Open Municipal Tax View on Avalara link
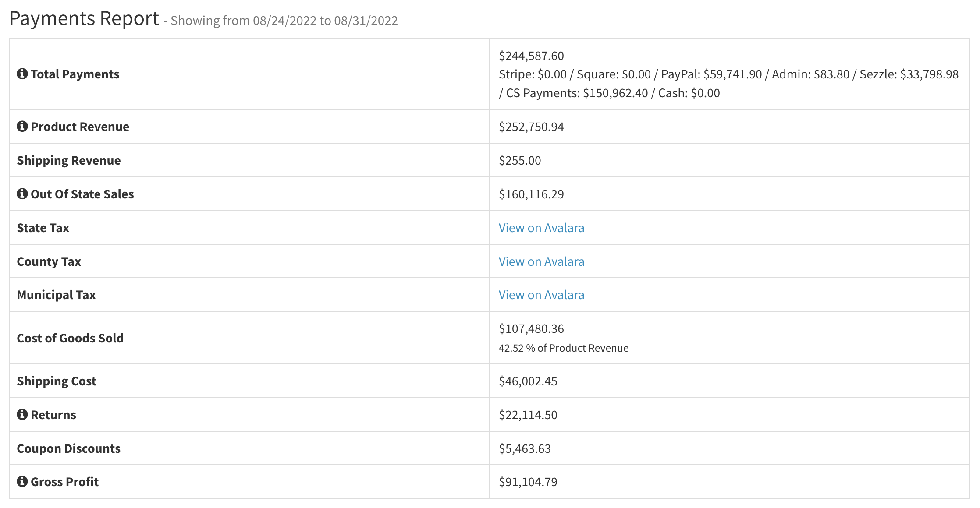The height and width of the screenshot is (508, 980). tap(541, 295)
